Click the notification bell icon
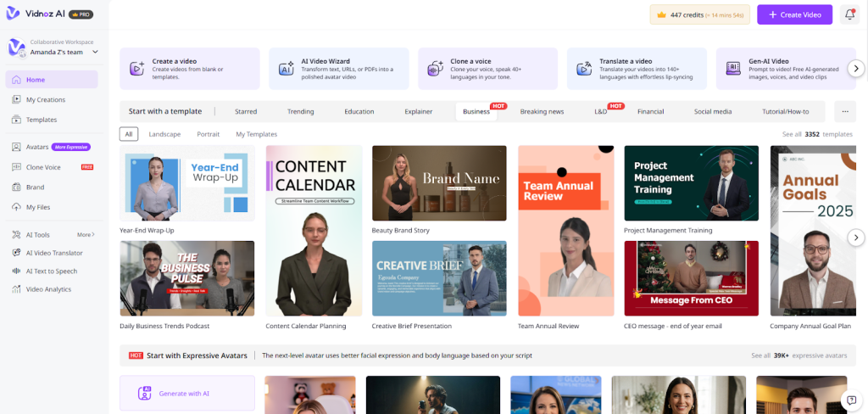This screenshot has height=414, width=868. tap(849, 14)
